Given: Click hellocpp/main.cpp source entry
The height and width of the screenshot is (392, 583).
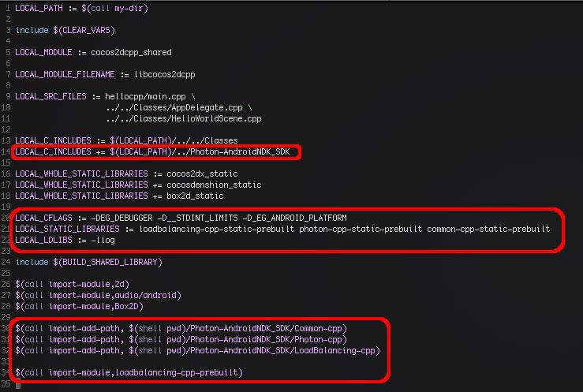Looking at the screenshot, I should coord(145,96).
